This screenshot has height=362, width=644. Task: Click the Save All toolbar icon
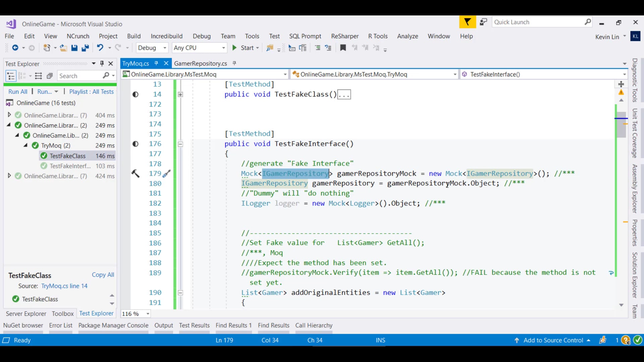tap(86, 48)
